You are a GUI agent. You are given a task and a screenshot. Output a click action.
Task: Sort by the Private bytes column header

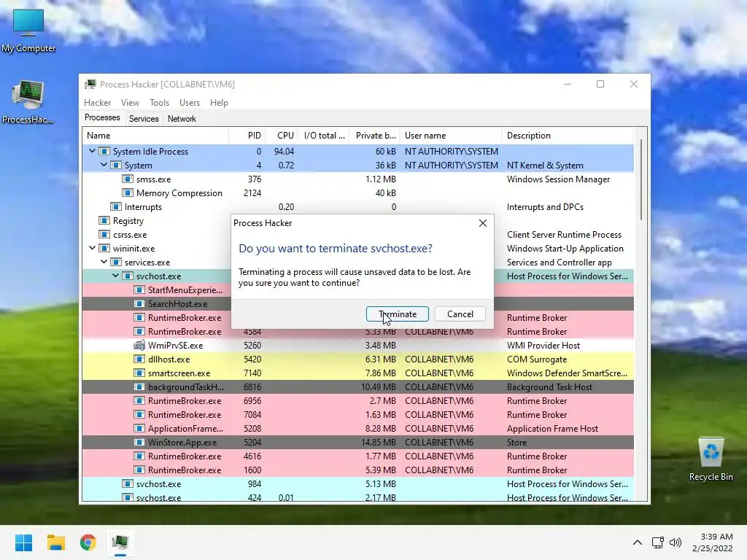[x=375, y=135]
